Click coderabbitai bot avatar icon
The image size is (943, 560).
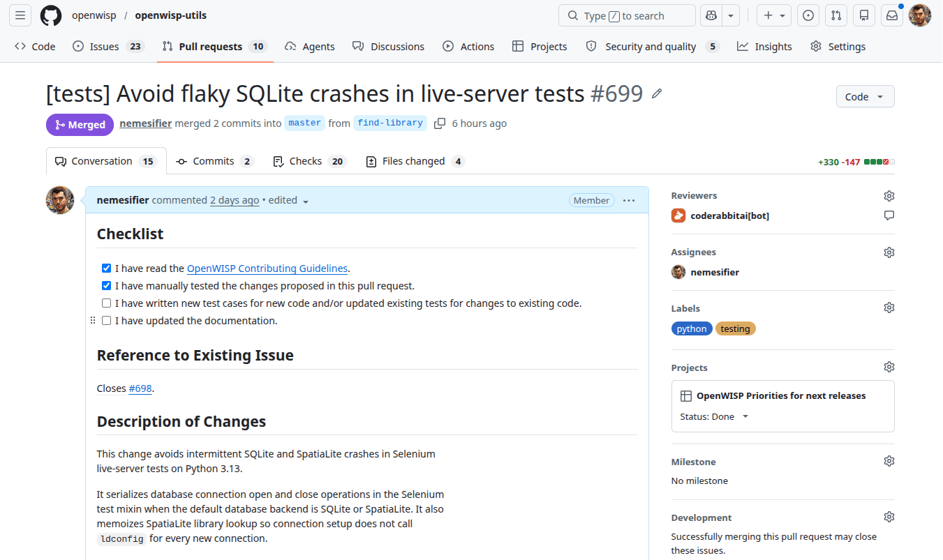click(678, 215)
